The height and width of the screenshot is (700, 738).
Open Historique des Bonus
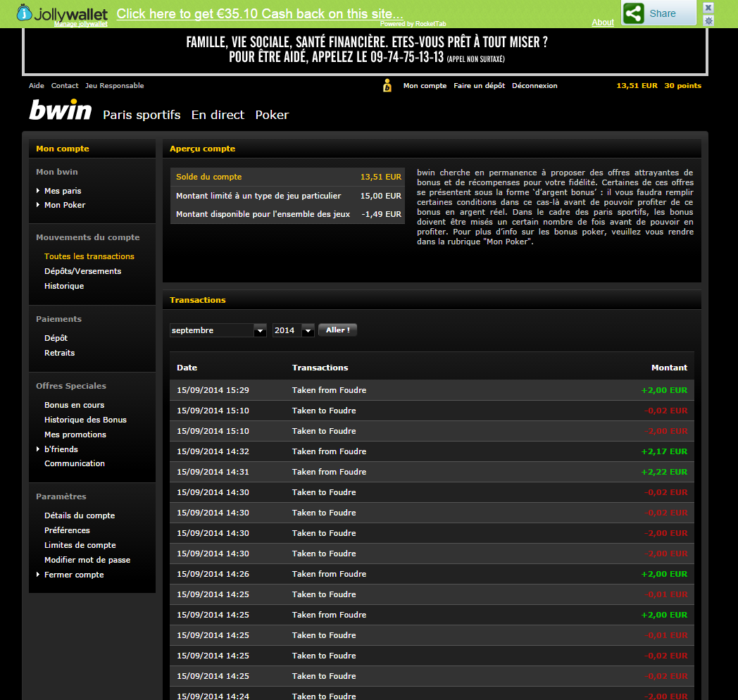(86, 420)
